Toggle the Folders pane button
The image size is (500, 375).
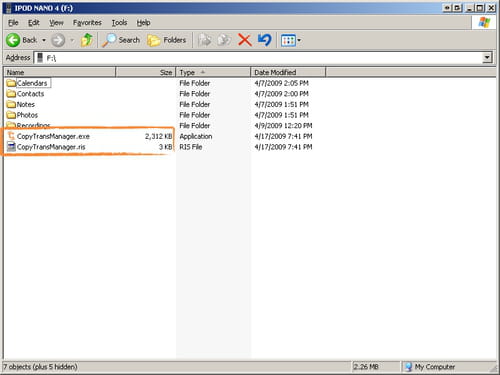167,40
